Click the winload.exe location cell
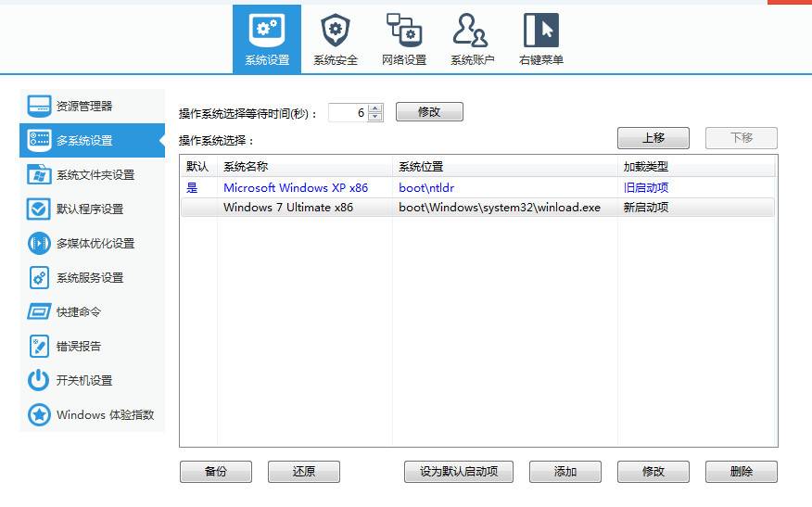Screen dimensions: 812x507 [x=500, y=207]
